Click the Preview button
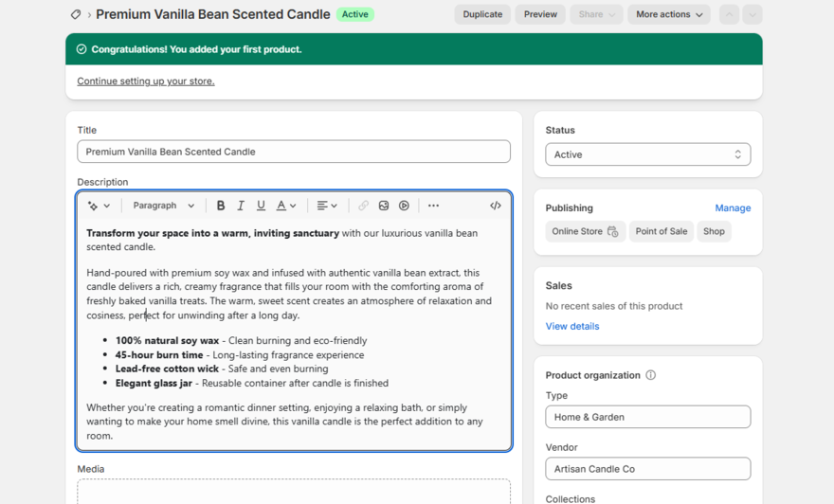Image resolution: width=834 pixels, height=504 pixels. coord(540,14)
